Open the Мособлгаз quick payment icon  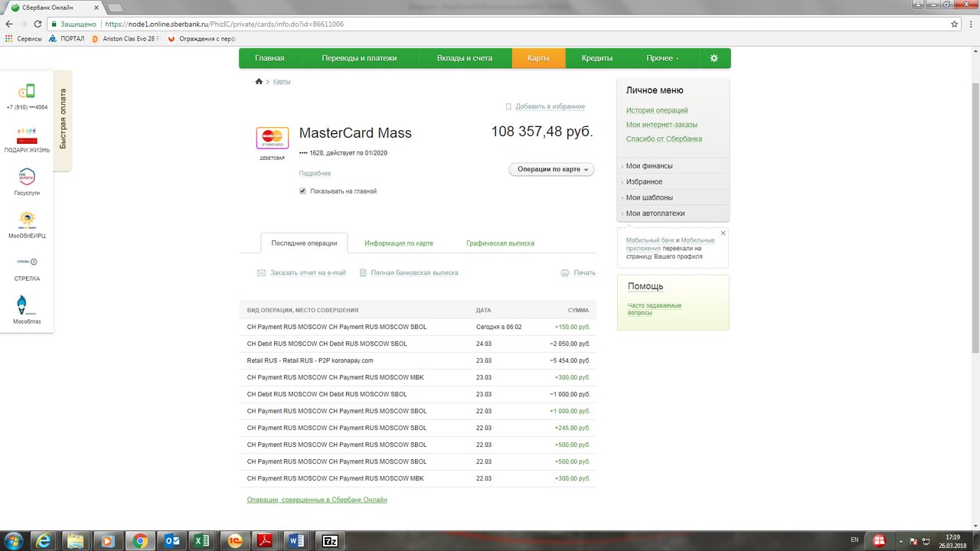pos(27,305)
